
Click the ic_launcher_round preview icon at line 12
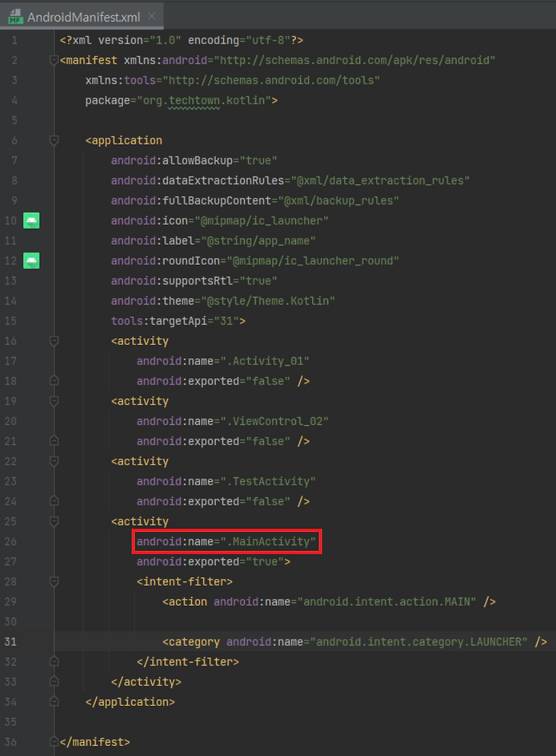[x=31, y=261]
